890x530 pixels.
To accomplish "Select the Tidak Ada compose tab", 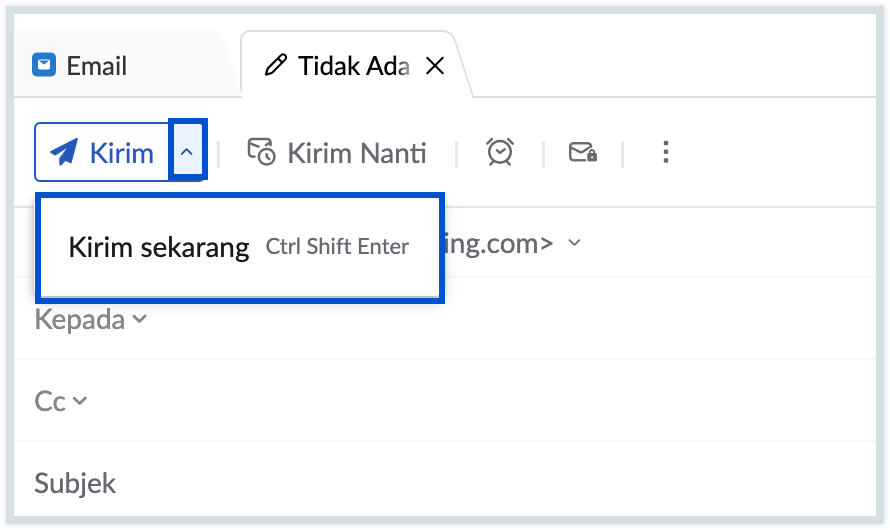I will coord(353,66).
